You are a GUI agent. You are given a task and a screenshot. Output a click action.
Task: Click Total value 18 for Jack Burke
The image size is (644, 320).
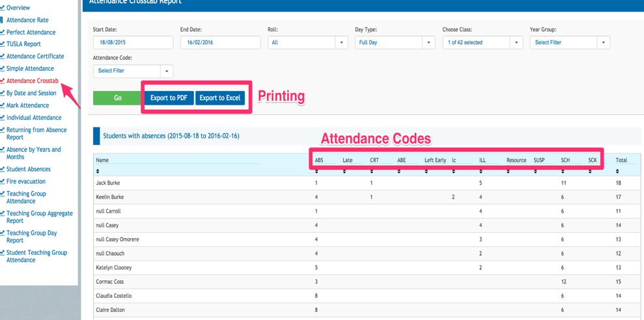[x=619, y=183]
